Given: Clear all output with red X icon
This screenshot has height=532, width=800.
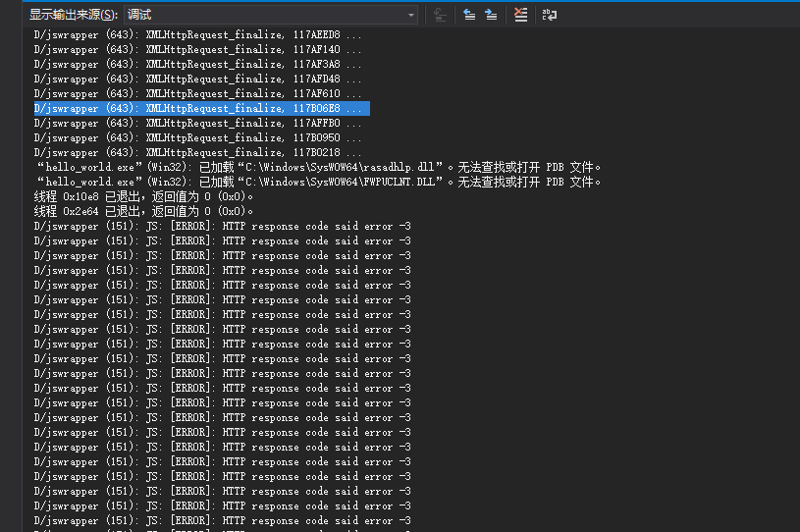Looking at the screenshot, I should pyautogui.click(x=521, y=15).
